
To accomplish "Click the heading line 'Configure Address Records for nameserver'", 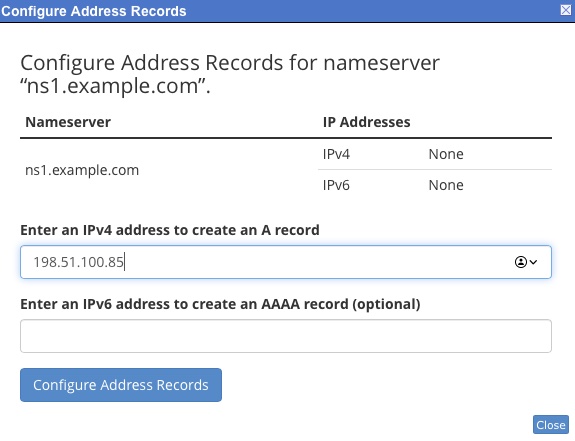I will pos(230,62).
